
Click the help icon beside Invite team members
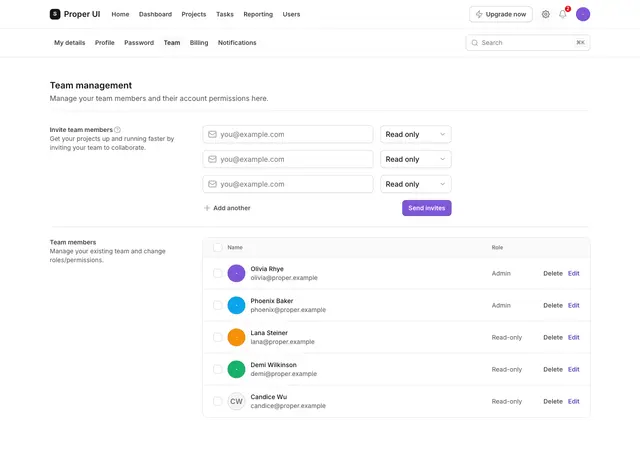click(x=118, y=130)
